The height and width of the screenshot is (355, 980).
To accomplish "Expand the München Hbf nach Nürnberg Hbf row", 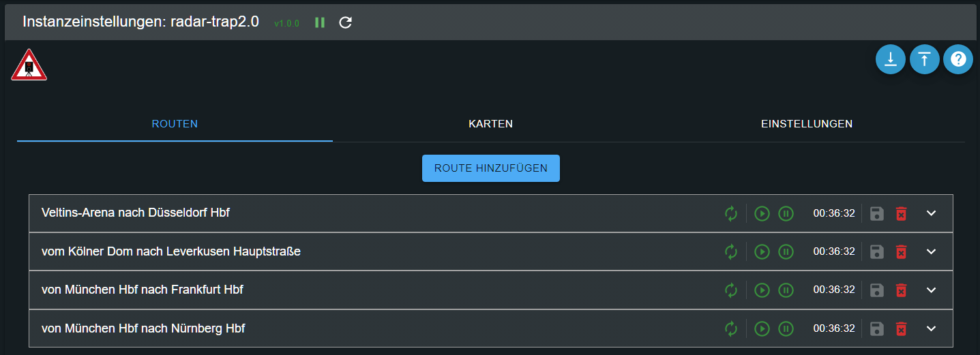I will tap(932, 329).
